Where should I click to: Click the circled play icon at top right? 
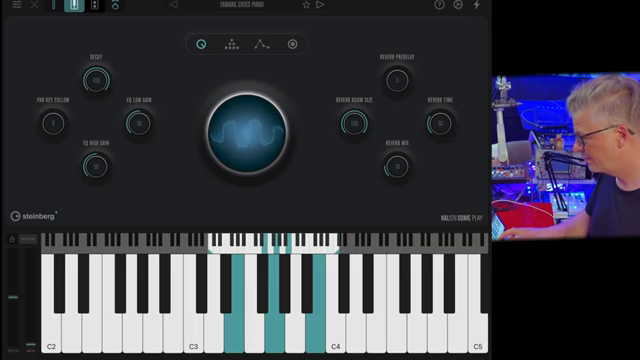(x=458, y=4)
